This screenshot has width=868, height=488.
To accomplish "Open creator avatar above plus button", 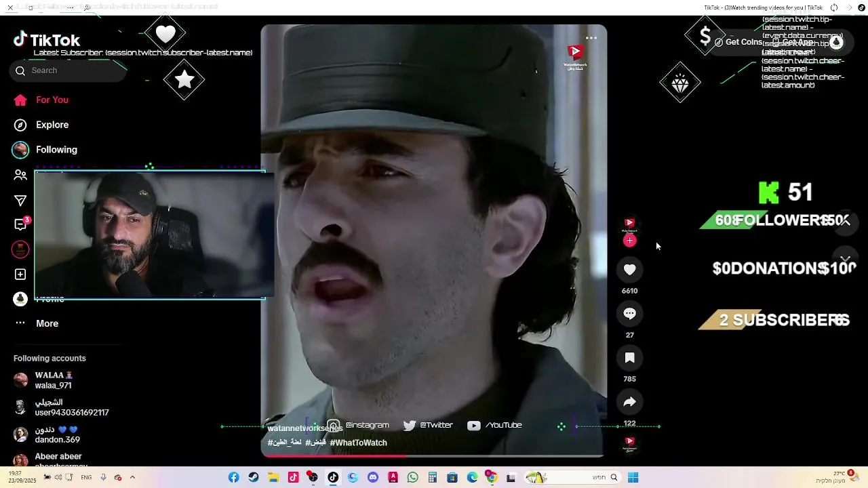I will point(630,224).
